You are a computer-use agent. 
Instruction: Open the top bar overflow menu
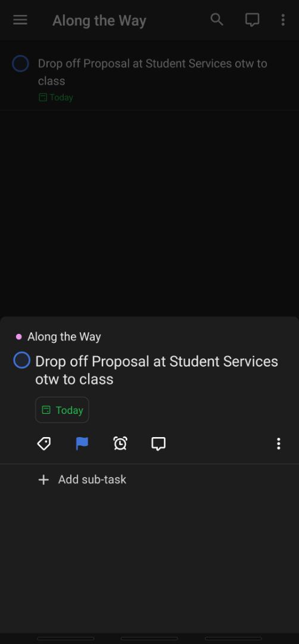coord(282,20)
